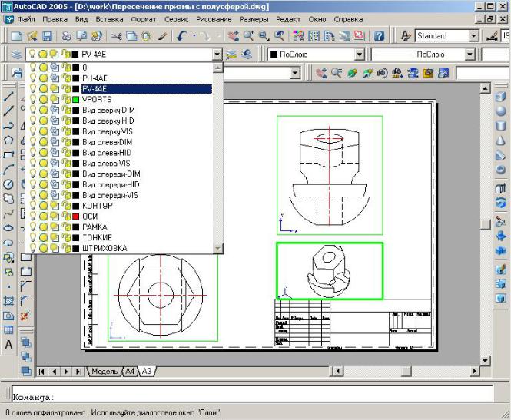Click the New drawing icon

click(17, 35)
